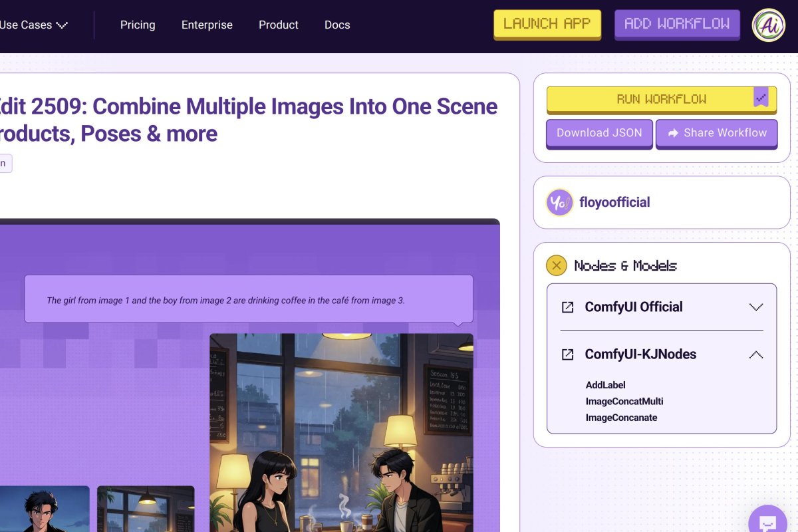The height and width of the screenshot is (532, 798).
Task: Open the chat widget bubble icon
Action: tap(767, 525)
